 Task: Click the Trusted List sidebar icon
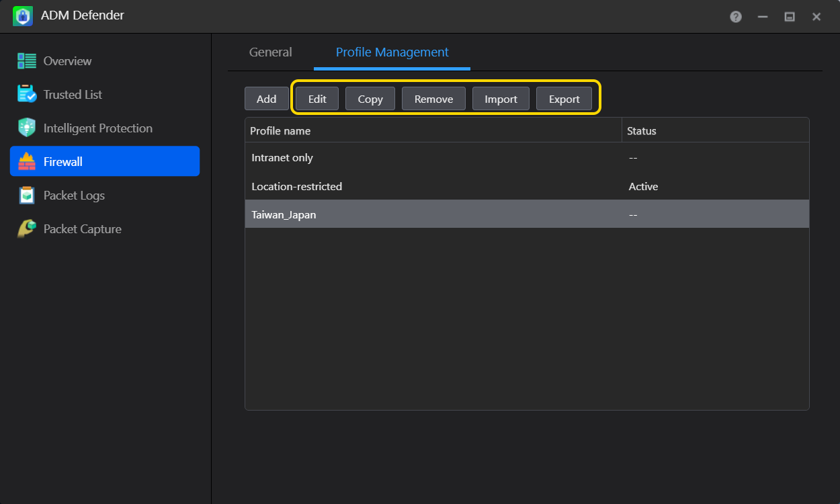tap(27, 95)
